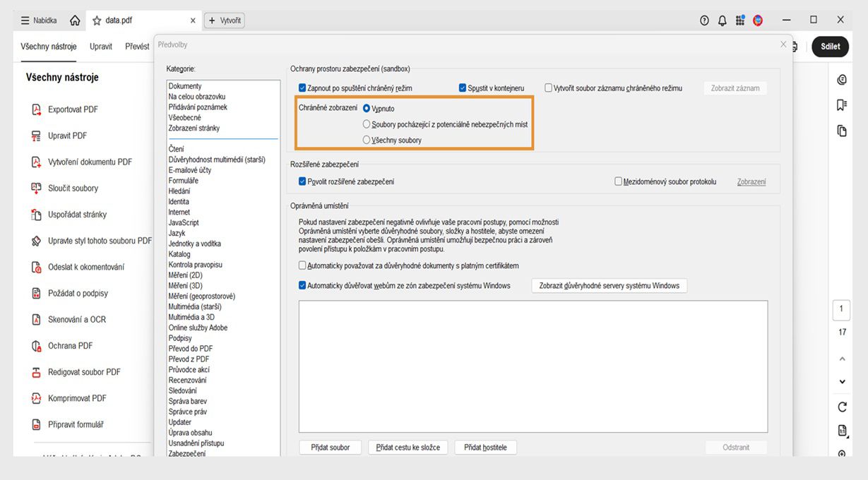Switch to the Převést tab
Screen dimensions: 868x480
tap(136, 46)
